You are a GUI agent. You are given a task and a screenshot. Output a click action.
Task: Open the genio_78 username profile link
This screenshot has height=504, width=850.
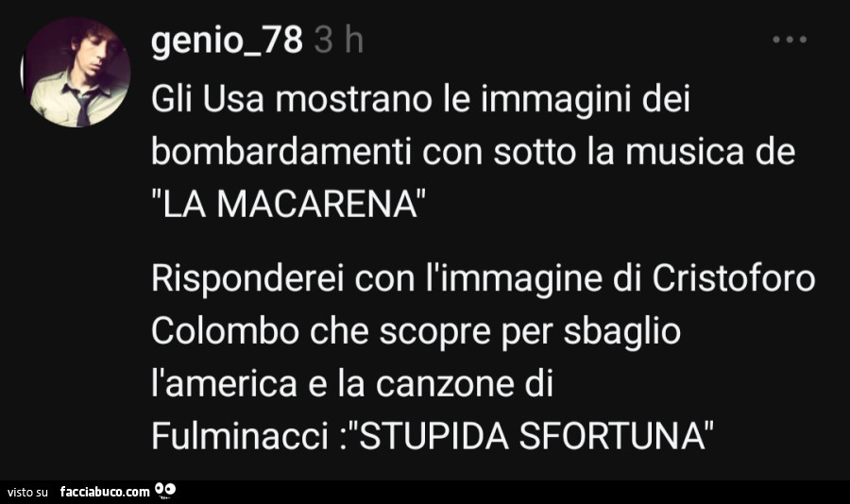[227, 42]
